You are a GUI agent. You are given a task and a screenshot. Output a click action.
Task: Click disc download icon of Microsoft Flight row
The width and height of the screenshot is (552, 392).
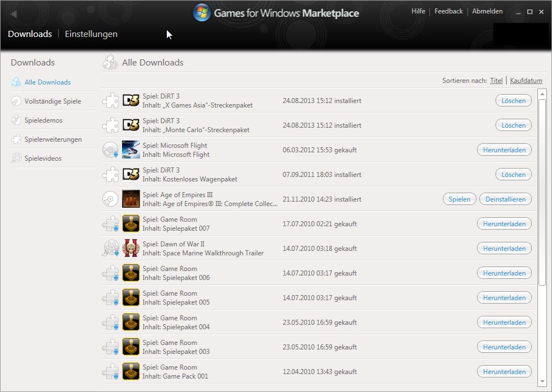(x=110, y=150)
